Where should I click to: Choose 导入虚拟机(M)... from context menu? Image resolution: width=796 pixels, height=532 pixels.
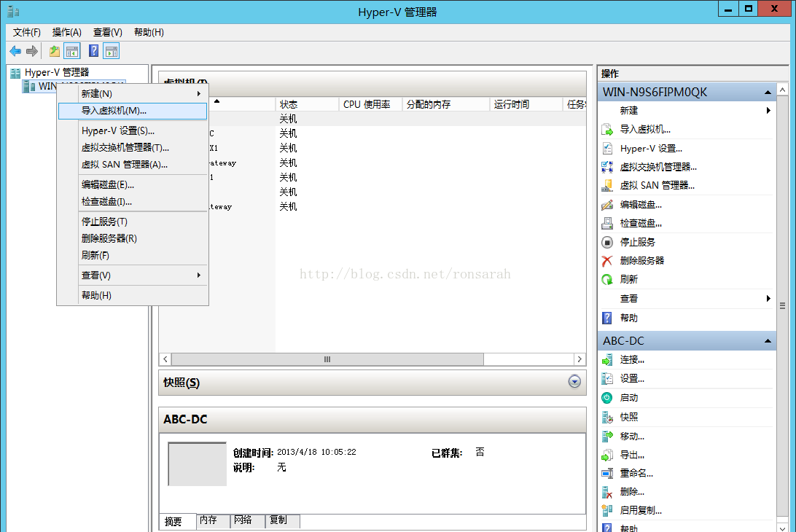pyautogui.click(x=133, y=111)
